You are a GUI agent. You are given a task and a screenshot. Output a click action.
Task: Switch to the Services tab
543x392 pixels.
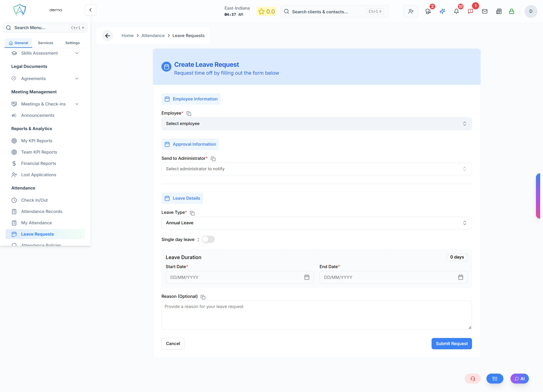point(45,43)
